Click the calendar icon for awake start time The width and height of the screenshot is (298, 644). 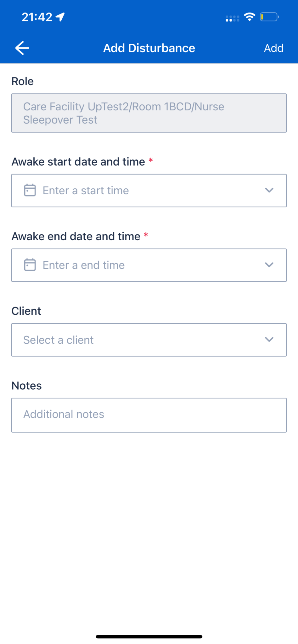pyautogui.click(x=30, y=190)
